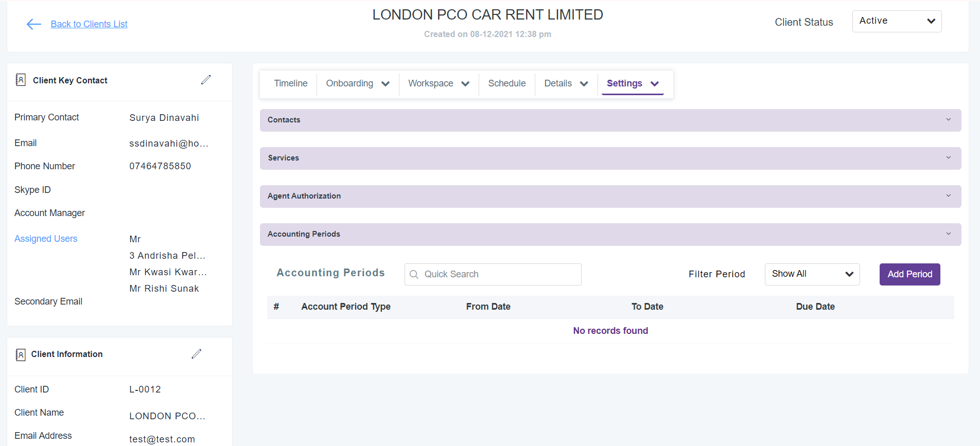This screenshot has width=980, height=446.
Task: Click the truncated email ssdinavahi@ho...
Action: [x=169, y=144]
